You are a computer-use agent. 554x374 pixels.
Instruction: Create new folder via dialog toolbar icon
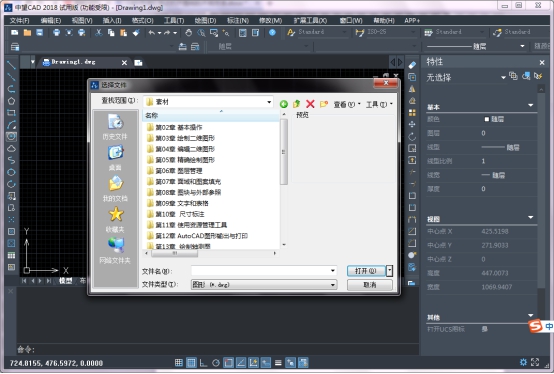pyautogui.click(x=324, y=104)
